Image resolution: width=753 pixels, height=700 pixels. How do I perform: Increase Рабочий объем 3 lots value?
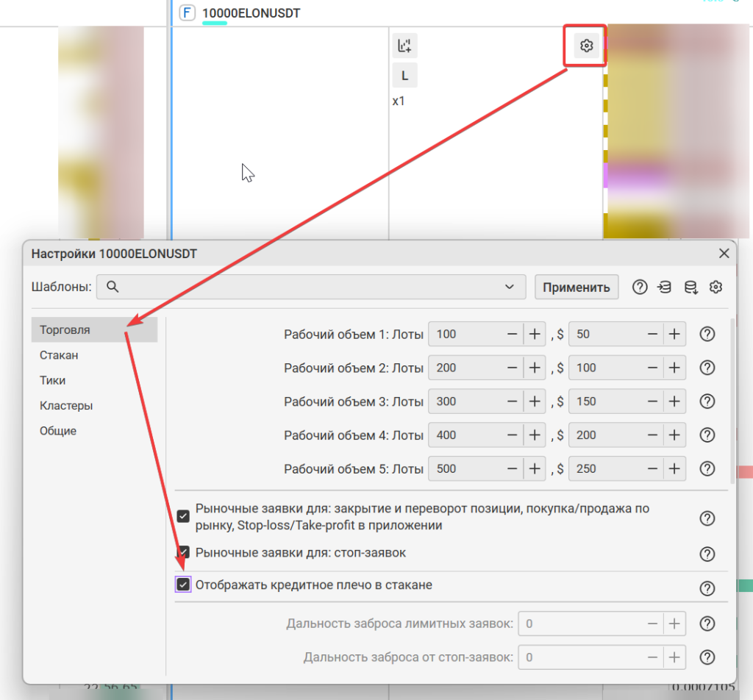535,401
